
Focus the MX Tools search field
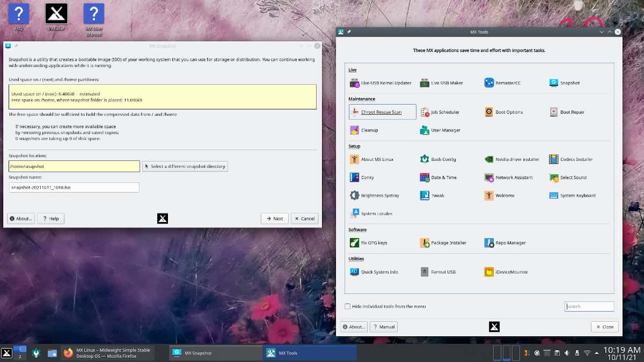[589, 306]
